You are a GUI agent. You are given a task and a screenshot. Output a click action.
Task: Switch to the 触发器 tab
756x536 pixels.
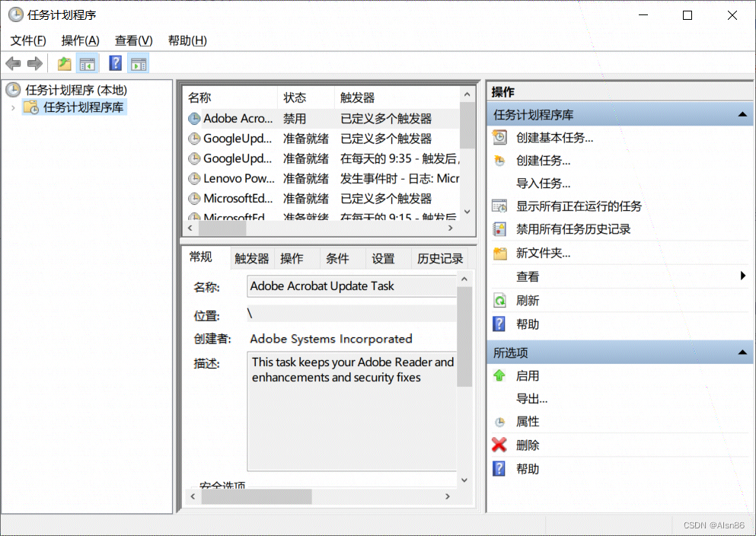pos(252,259)
